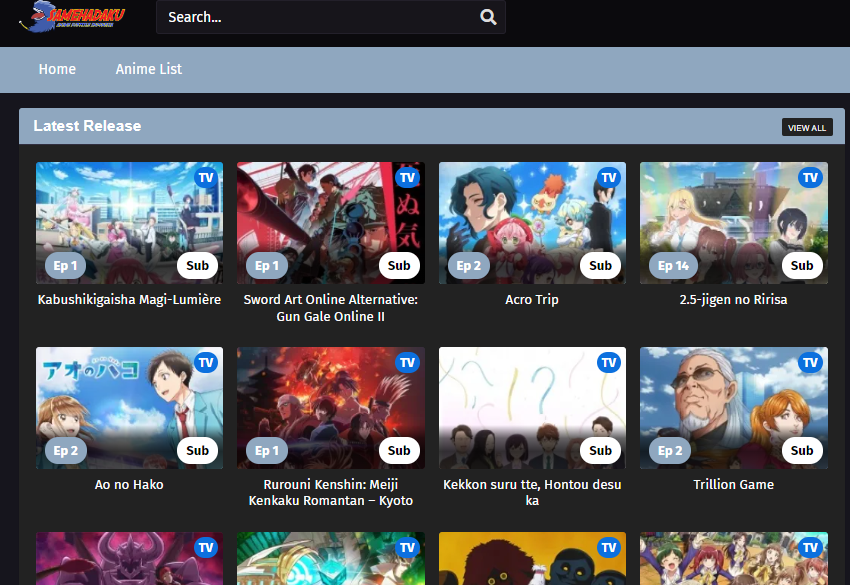
Task: Click the 2.5-jigen no Ririsa title link
Action: point(733,299)
